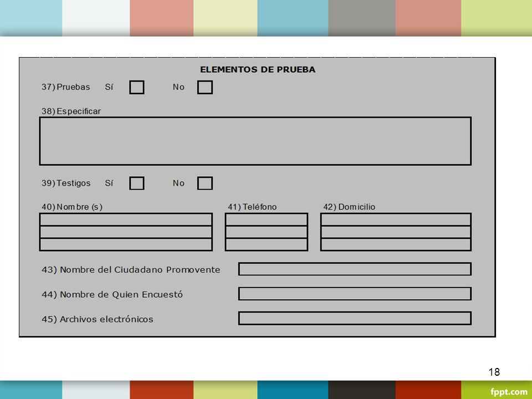Click the '41) Teléfono' label
This screenshot has height=399, width=532.
(252, 207)
